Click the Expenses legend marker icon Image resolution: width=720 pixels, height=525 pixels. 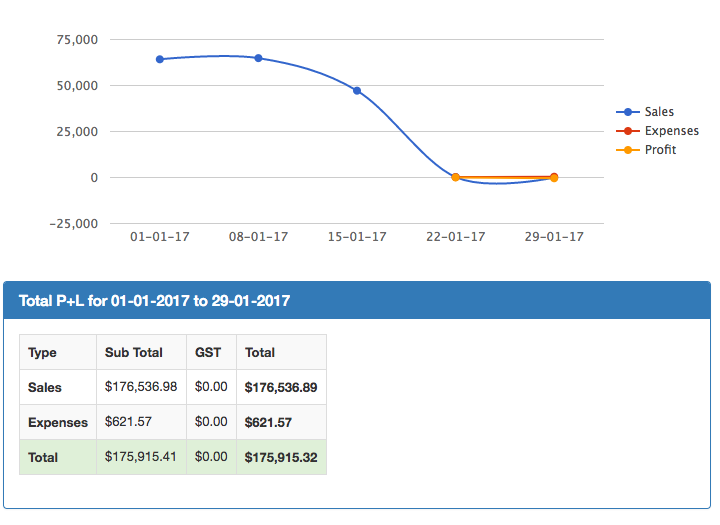coord(630,131)
